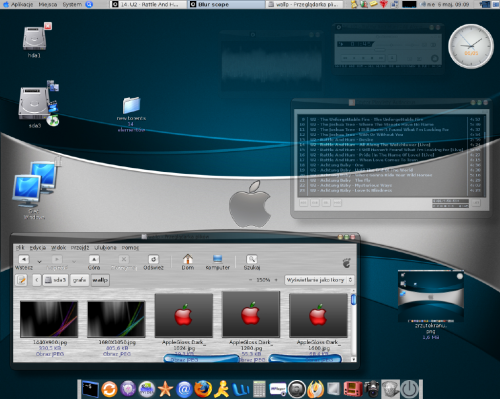
Task: Click Góra up button in file browser
Action: click(94, 262)
